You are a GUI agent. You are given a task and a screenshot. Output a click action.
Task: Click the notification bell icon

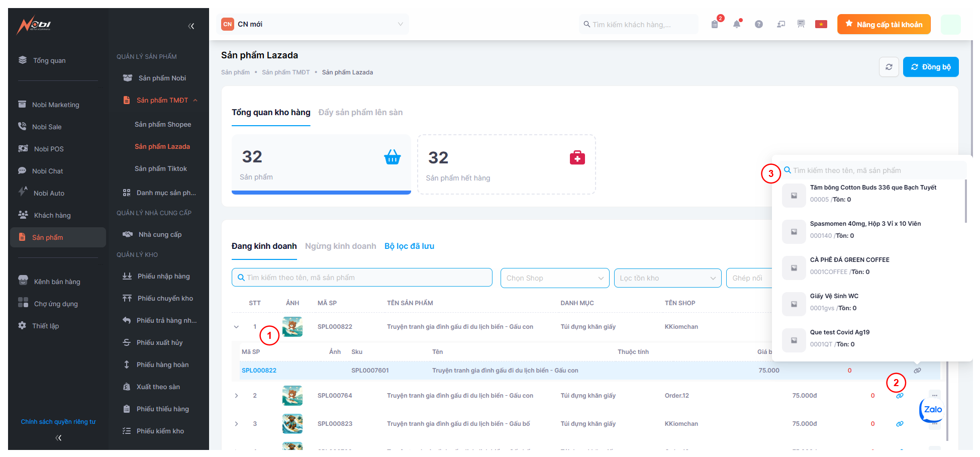pyautogui.click(x=737, y=24)
